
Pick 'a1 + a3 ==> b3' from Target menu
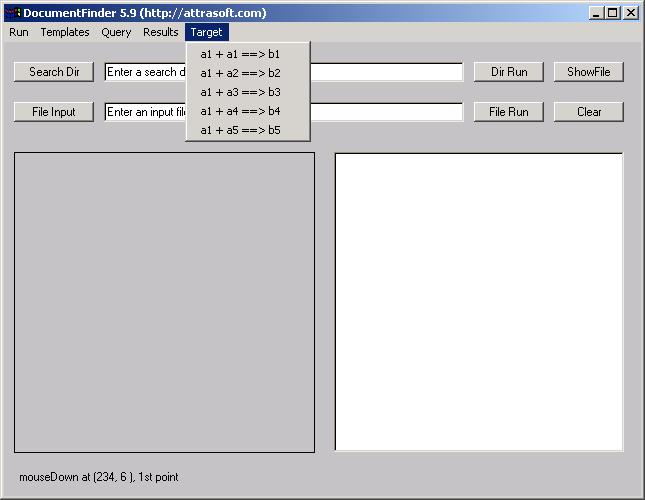[x=240, y=92]
